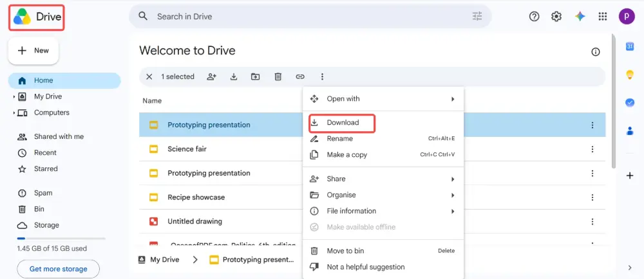Expand Computers tree arrow
This screenshot has width=644, height=279.
14,113
